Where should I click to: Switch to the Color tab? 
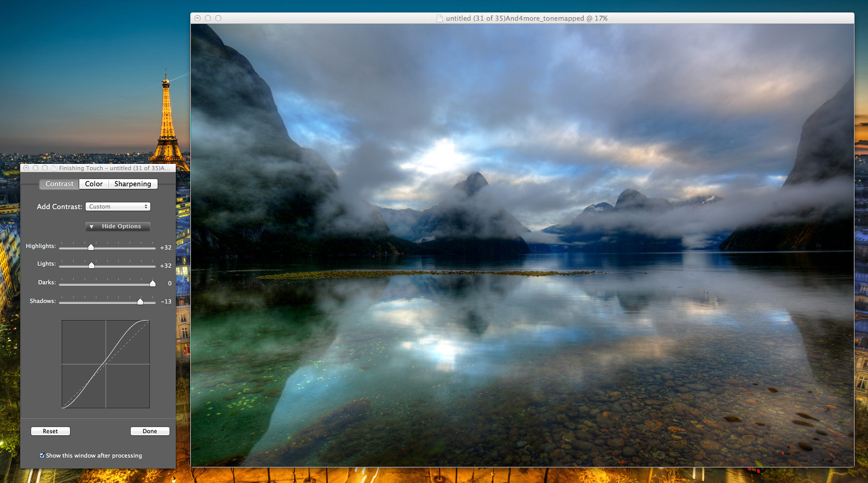point(94,184)
